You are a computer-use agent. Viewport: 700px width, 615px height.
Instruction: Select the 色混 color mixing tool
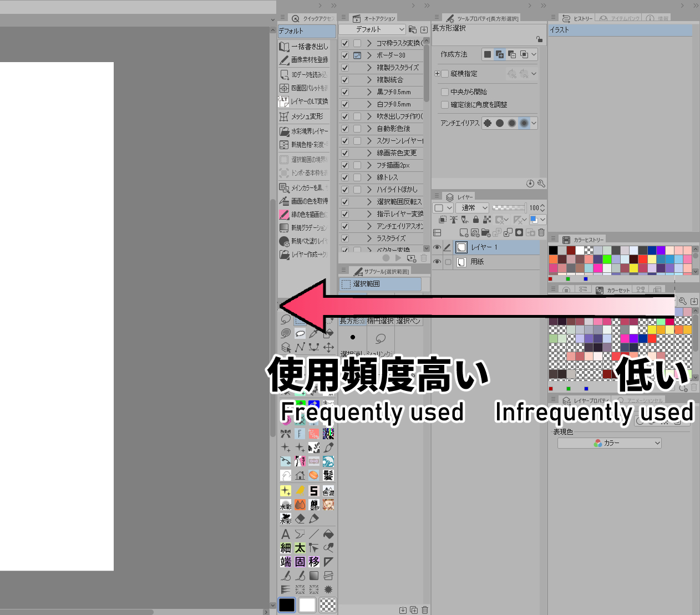click(328, 491)
